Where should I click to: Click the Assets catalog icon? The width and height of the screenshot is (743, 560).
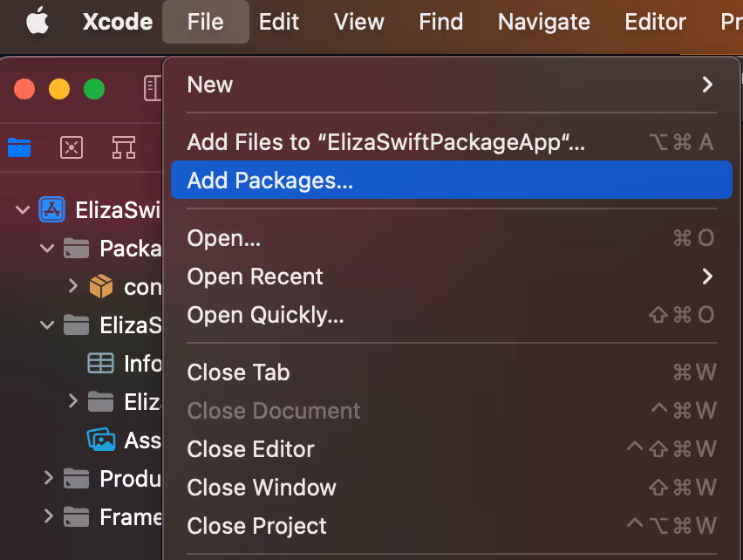click(x=99, y=440)
